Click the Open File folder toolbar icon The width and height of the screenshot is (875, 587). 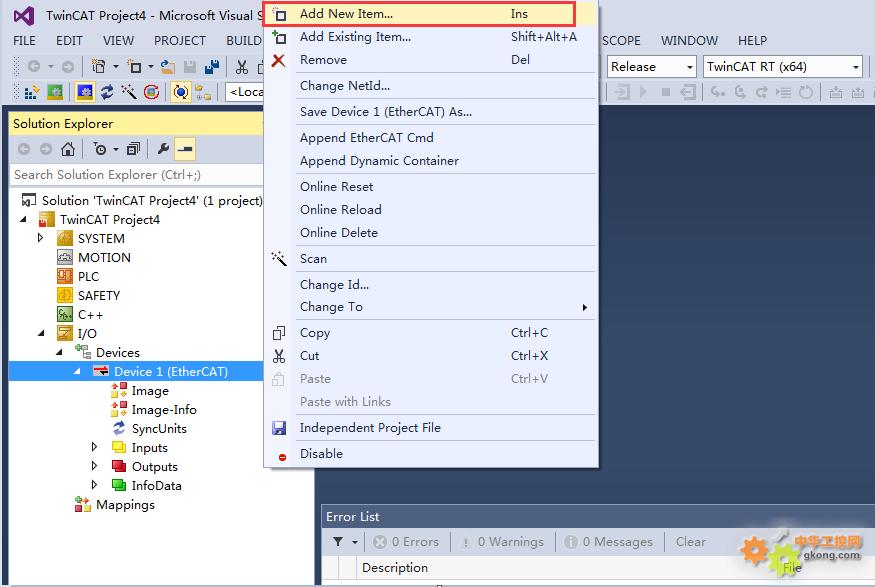click(x=167, y=67)
